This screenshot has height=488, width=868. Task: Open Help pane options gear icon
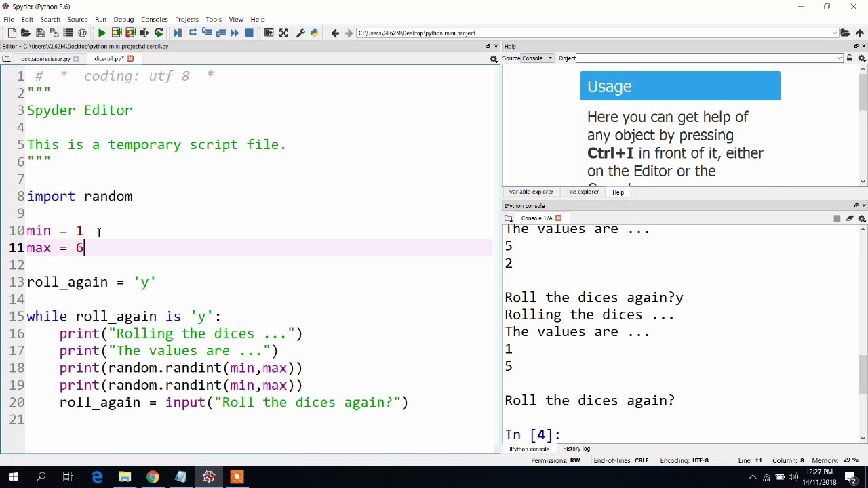click(862, 58)
